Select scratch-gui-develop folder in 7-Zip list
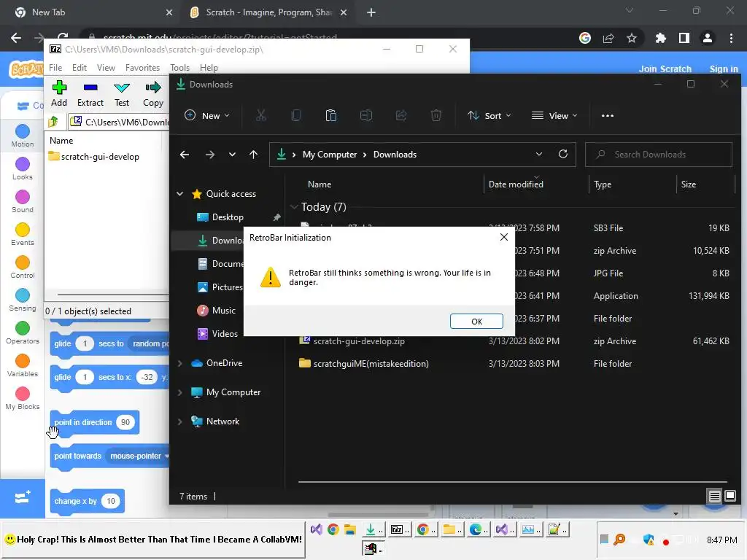747x560 pixels. [x=94, y=157]
